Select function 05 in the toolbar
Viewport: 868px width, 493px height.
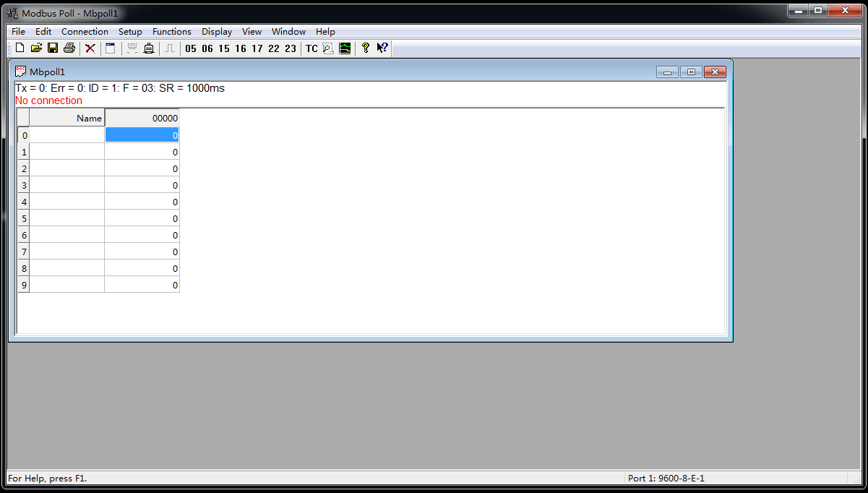pos(191,48)
